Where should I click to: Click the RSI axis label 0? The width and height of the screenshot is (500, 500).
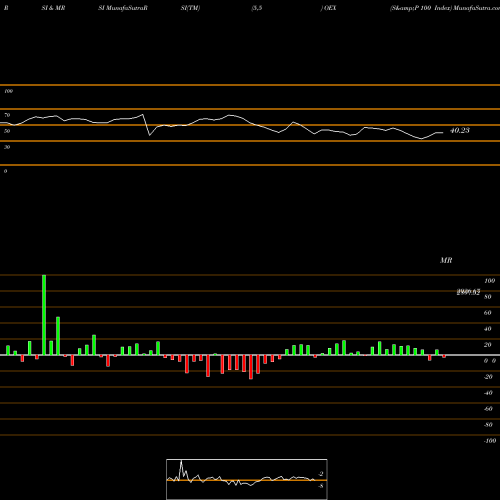pyautogui.click(x=5, y=171)
